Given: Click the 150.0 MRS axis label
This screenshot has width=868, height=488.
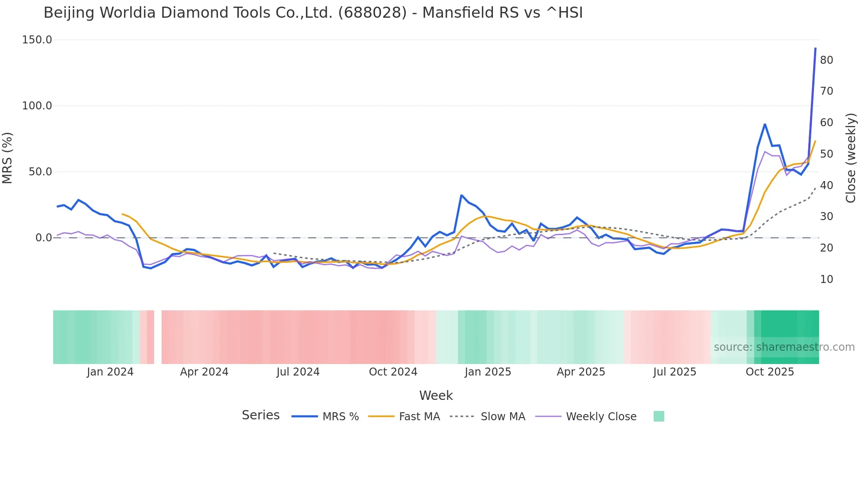Looking at the screenshot, I should click(x=37, y=40).
